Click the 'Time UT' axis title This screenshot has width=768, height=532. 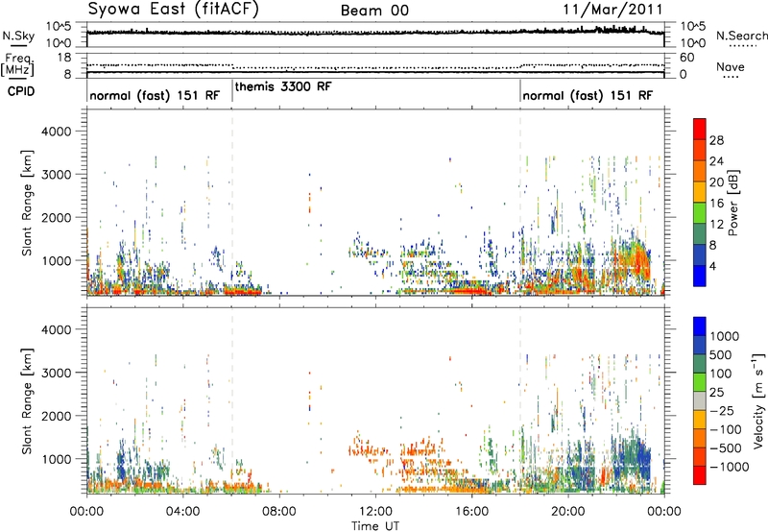tap(375, 526)
